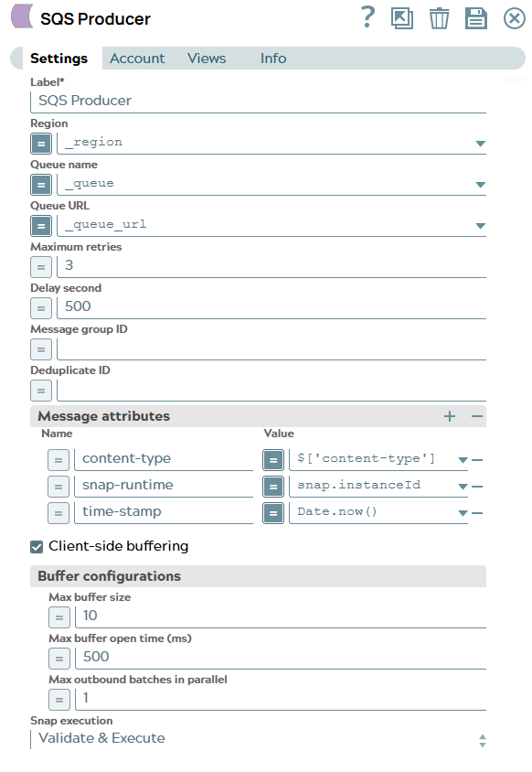Save the snap settings
The height and width of the screenshot is (772, 532).
pyautogui.click(x=475, y=18)
